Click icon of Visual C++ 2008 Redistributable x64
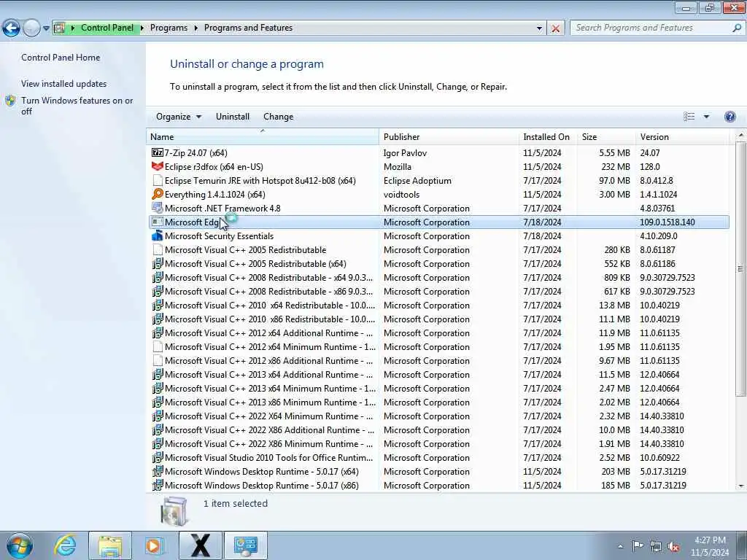 tap(158, 277)
